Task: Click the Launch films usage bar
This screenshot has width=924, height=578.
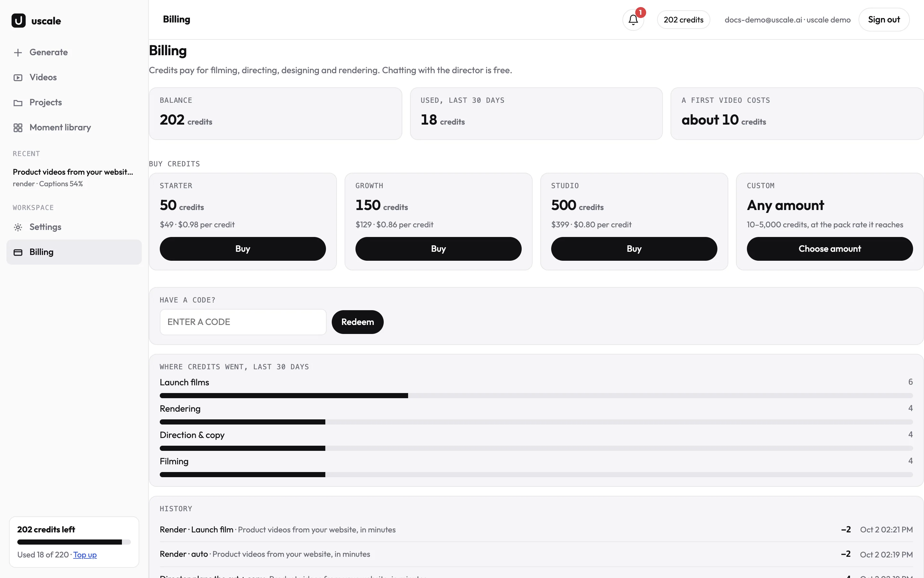Action: coord(536,396)
